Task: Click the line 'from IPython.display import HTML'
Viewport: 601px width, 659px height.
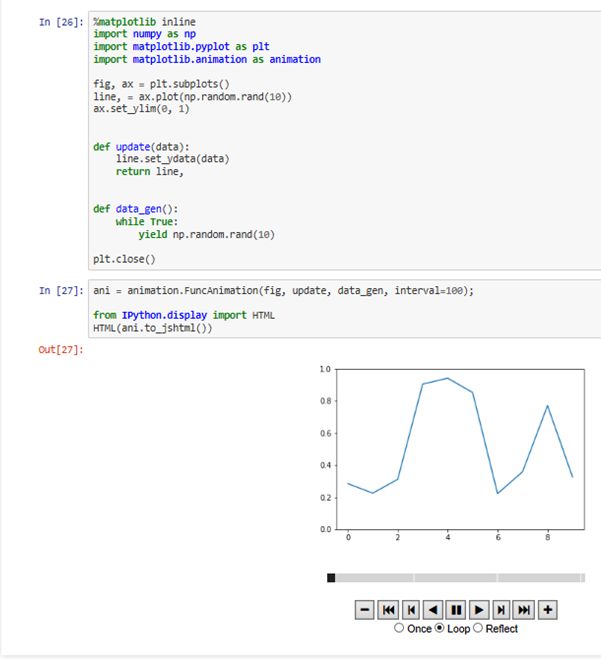Action: [x=184, y=315]
